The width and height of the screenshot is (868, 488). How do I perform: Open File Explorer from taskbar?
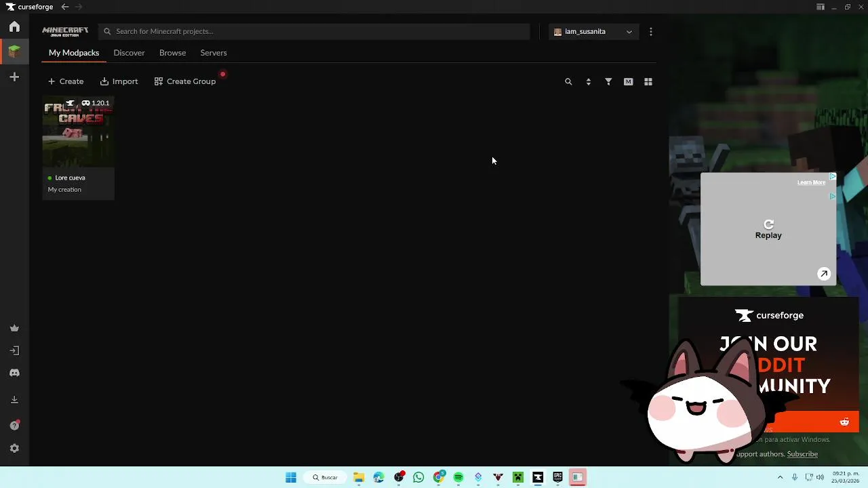pyautogui.click(x=359, y=477)
